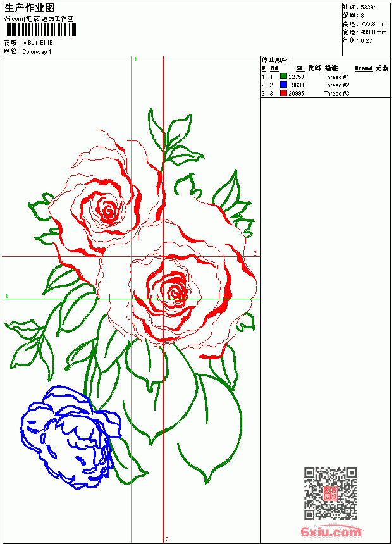Click the center of the upper-left red rose
Viewport: 392px width, 544px height.
click(x=109, y=211)
